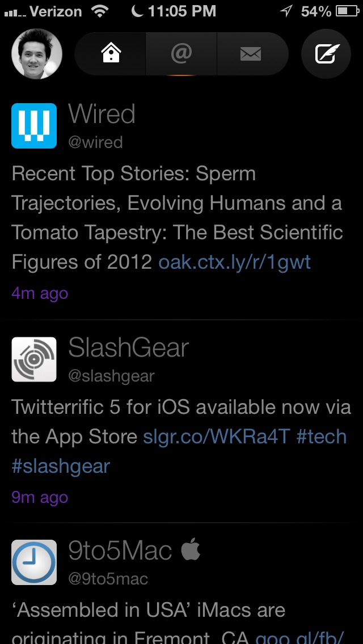The image size is (363, 644).
Task: Tap the Wired account logo icon
Action: [x=34, y=126]
